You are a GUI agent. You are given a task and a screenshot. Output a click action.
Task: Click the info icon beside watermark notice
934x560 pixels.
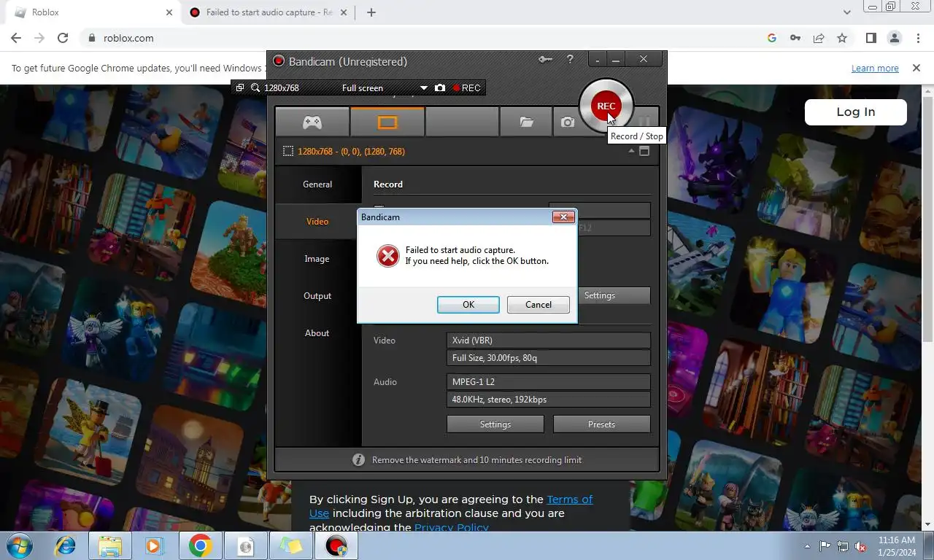(x=358, y=460)
